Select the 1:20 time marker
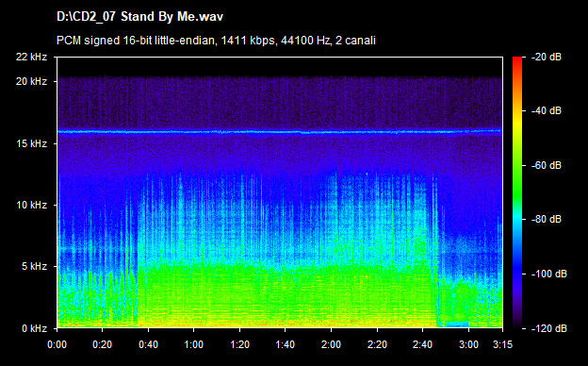This screenshot has width=588, height=366. (239, 344)
